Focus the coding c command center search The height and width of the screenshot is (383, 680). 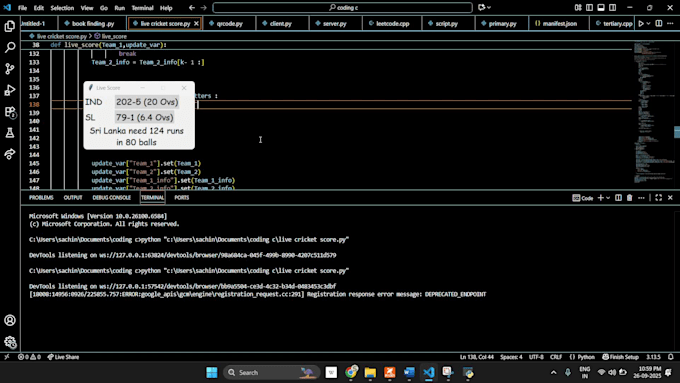(x=343, y=7)
